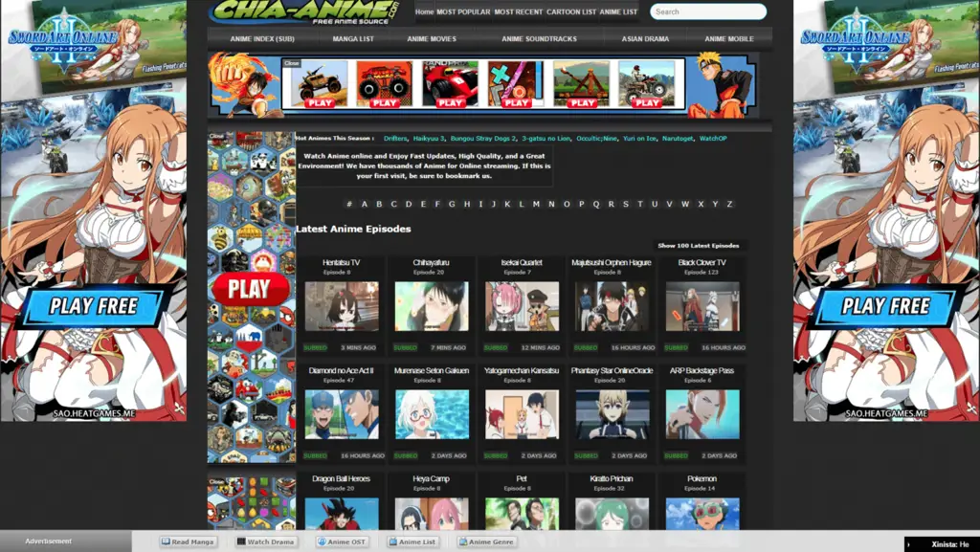980x552 pixels.
Task: Play the red monster truck game ad
Action: [385, 84]
